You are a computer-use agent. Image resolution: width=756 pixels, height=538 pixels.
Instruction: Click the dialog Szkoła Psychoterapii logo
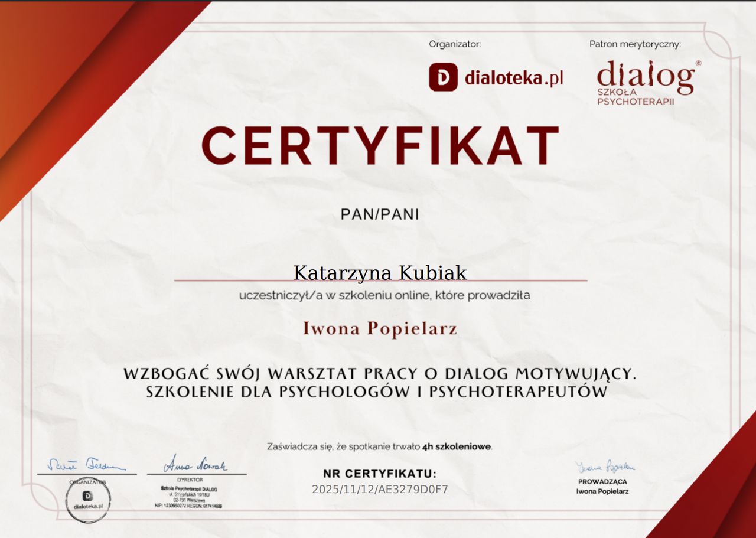[647, 83]
